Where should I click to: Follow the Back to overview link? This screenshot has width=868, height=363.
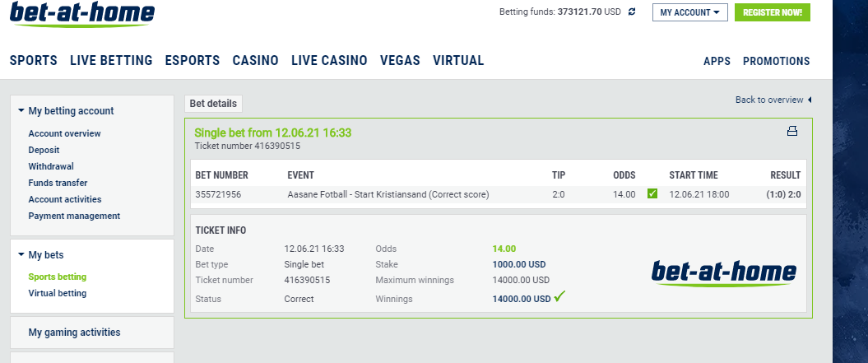click(x=769, y=100)
